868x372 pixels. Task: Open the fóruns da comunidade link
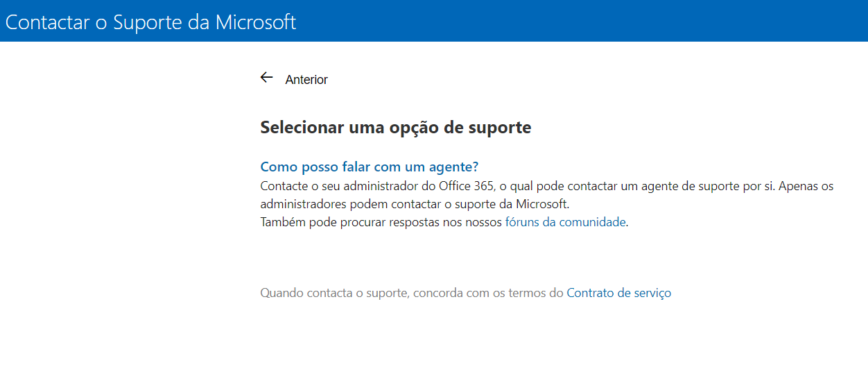pos(565,223)
